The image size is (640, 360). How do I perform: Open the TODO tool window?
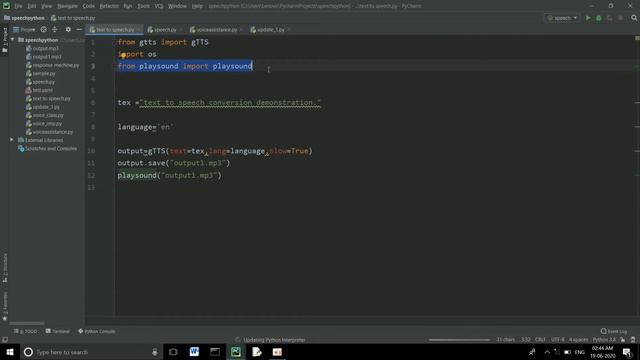point(25,331)
